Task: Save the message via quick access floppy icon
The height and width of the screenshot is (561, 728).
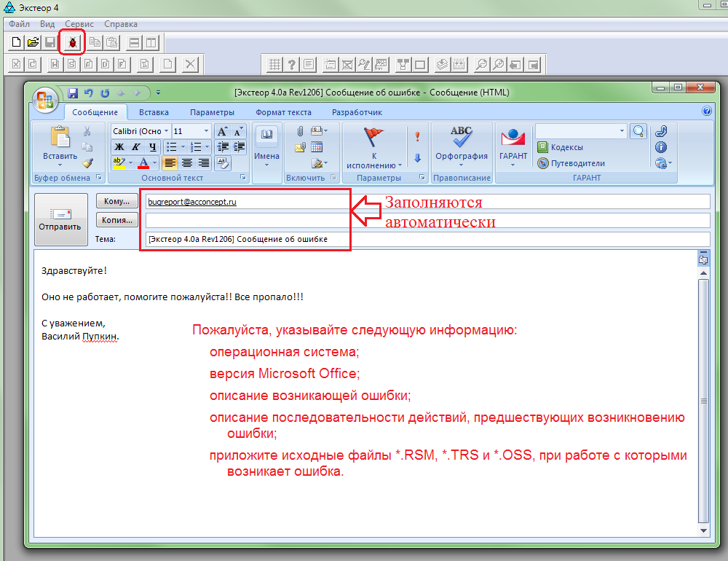Action: [72, 93]
